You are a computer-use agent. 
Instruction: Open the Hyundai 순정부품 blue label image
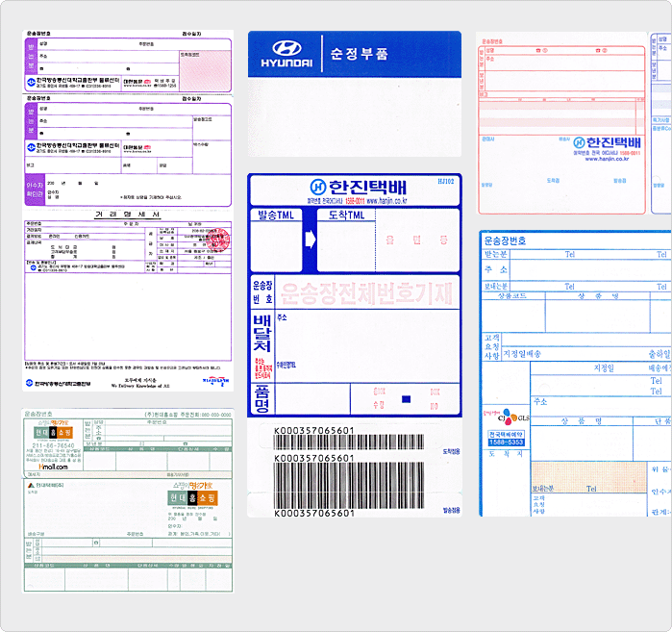pyautogui.click(x=355, y=93)
